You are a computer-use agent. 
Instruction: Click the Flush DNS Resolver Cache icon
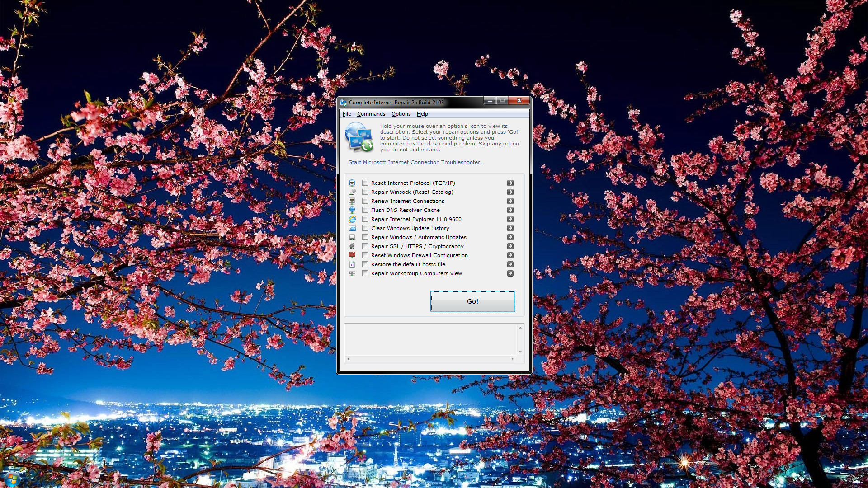352,210
